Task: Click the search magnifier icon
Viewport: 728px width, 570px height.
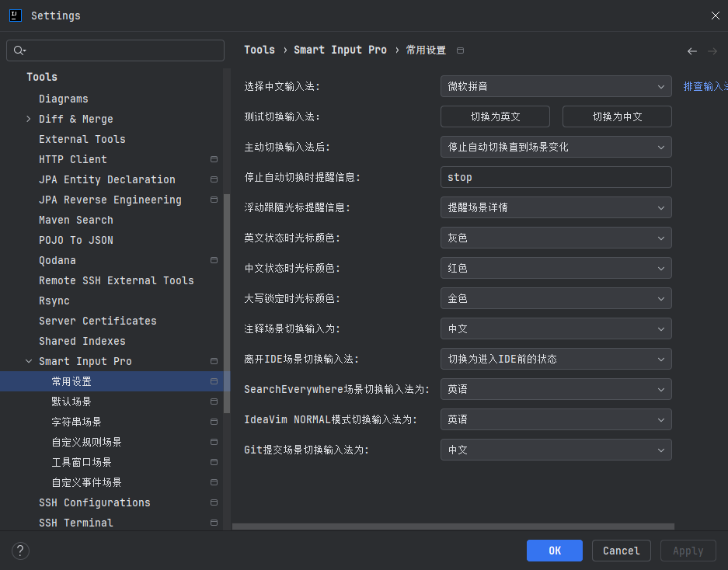Action: pyautogui.click(x=19, y=50)
